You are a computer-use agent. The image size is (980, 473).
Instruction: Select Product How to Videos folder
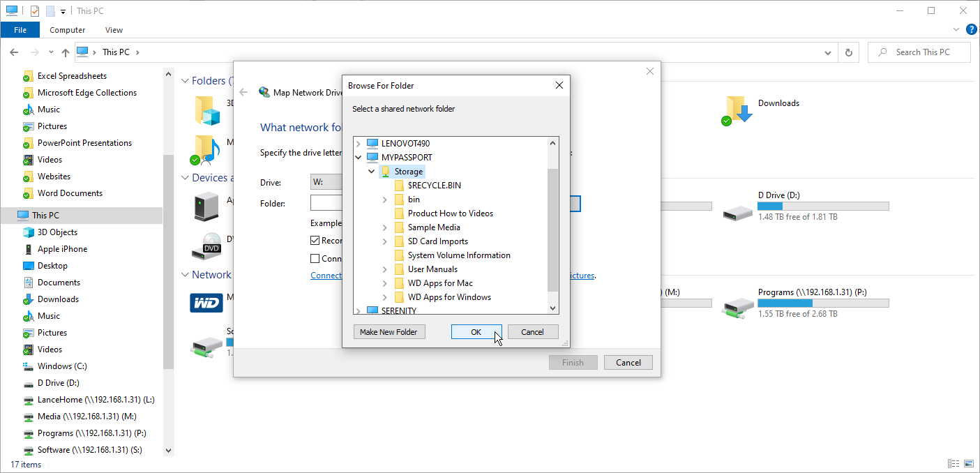(x=450, y=213)
